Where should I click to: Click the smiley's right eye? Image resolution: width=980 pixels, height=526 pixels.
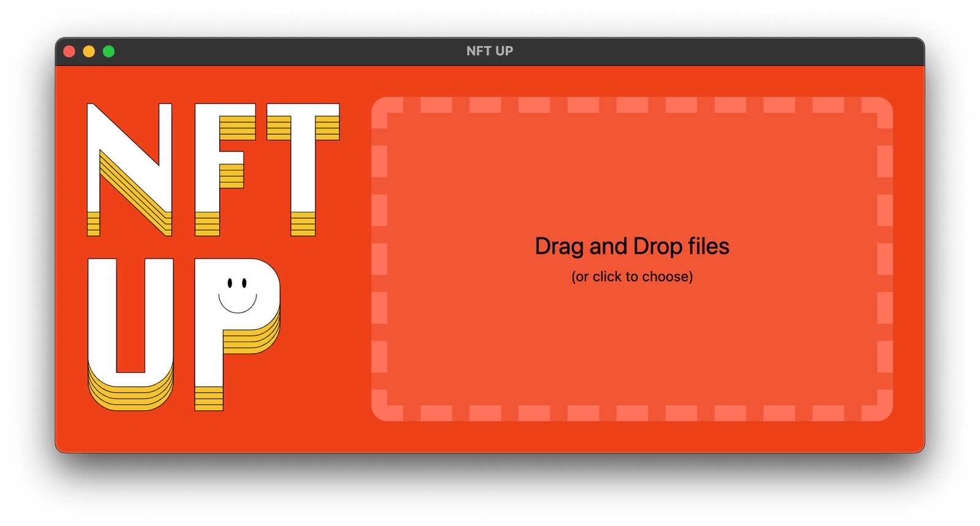244,283
